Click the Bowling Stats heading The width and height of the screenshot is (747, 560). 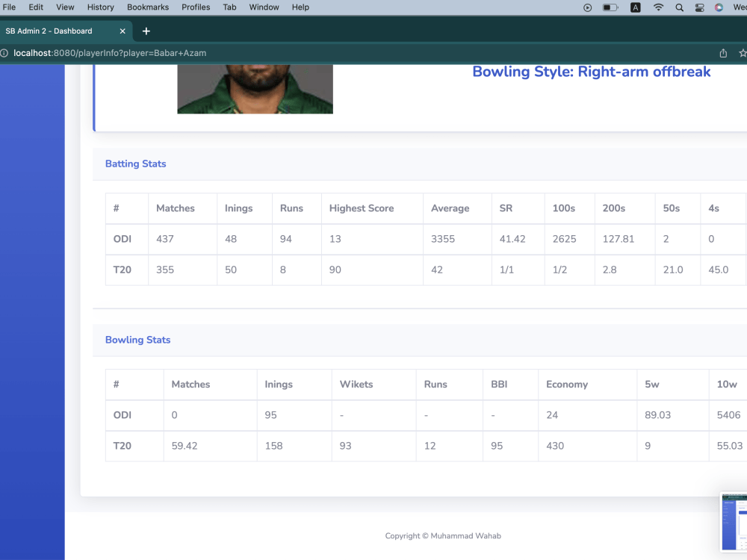point(137,340)
